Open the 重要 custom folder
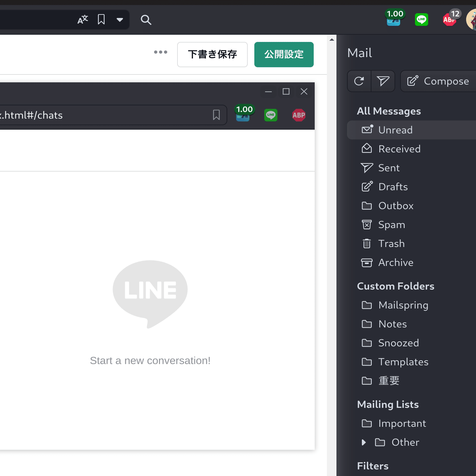The image size is (476, 476). coord(411,381)
